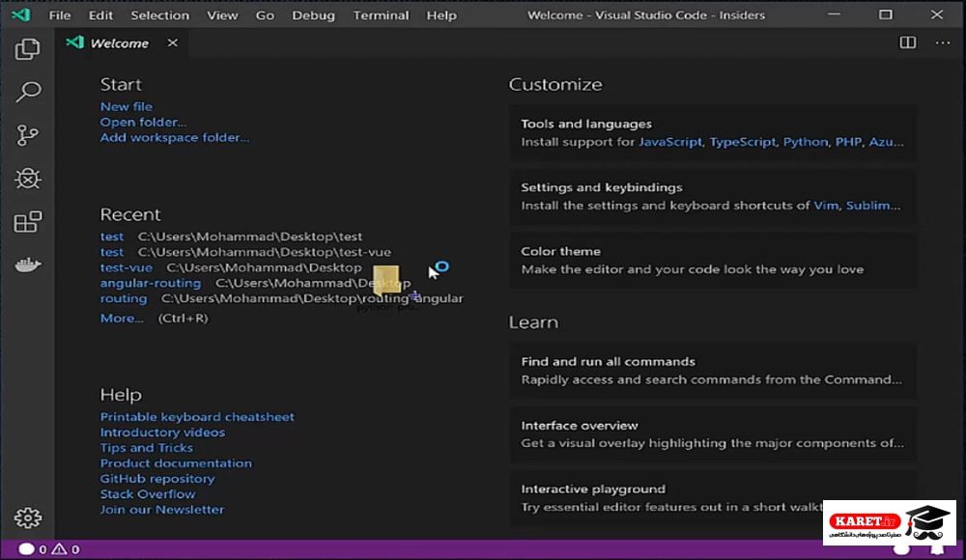This screenshot has width=966, height=560.
Task: Open the More Actions ellipsis menu
Action: tap(943, 42)
